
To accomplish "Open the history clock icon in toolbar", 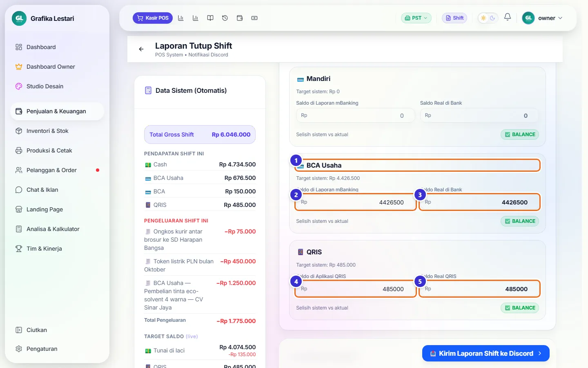I will point(225,18).
